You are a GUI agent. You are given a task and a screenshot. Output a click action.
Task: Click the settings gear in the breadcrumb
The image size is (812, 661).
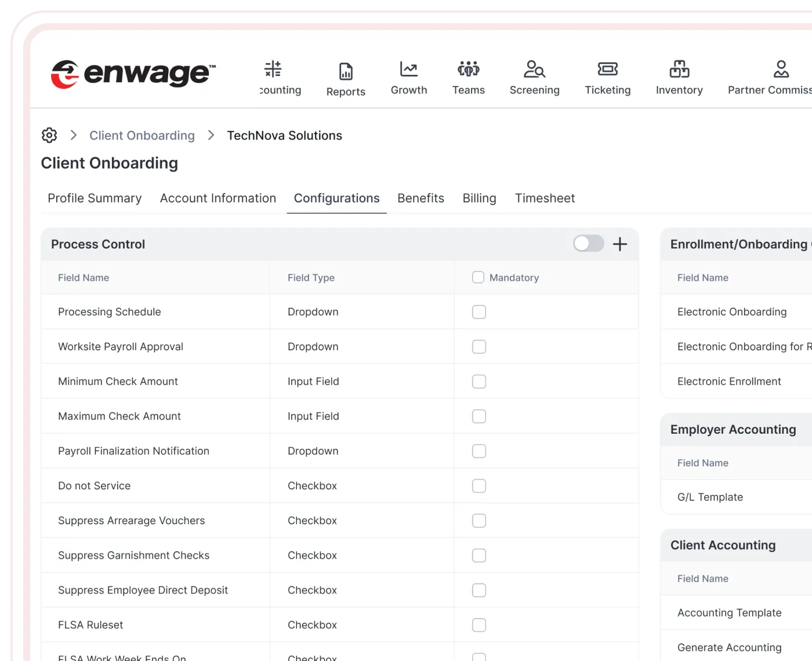(x=49, y=135)
